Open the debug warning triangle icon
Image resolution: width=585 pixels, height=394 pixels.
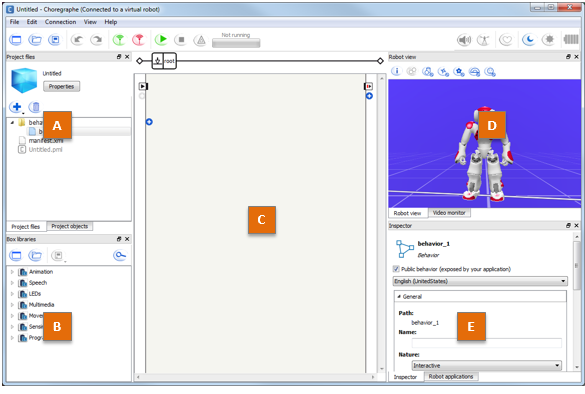click(x=201, y=40)
